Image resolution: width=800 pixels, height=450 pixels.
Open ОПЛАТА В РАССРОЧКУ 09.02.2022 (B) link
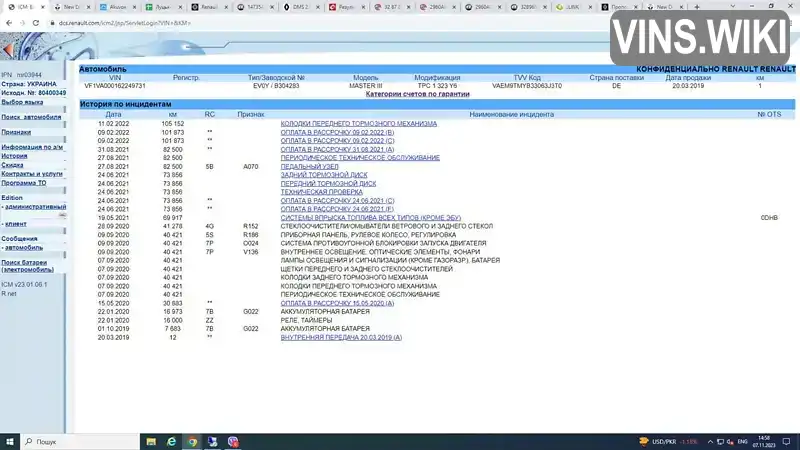click(x=337, y=132)
